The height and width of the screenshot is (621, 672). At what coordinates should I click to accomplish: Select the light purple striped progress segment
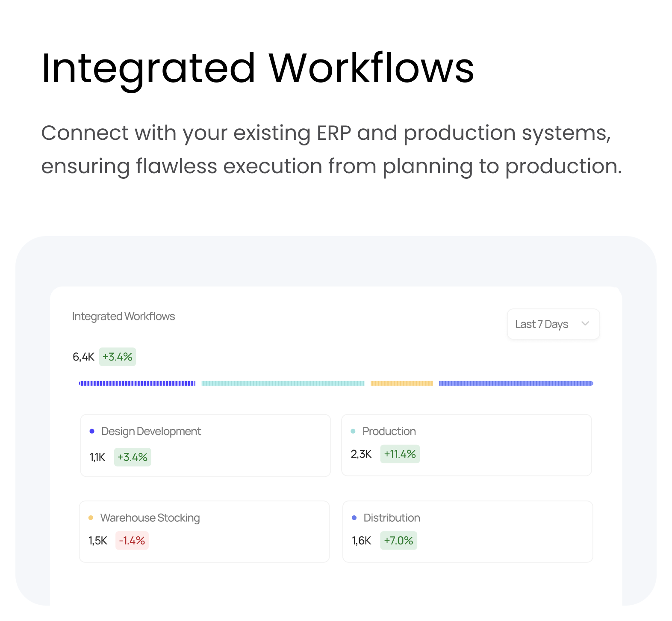tap(516, 383)
